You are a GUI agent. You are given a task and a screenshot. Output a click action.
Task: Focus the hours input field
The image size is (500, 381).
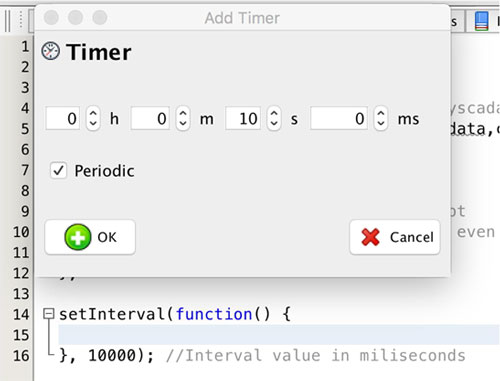click(63, 118)
